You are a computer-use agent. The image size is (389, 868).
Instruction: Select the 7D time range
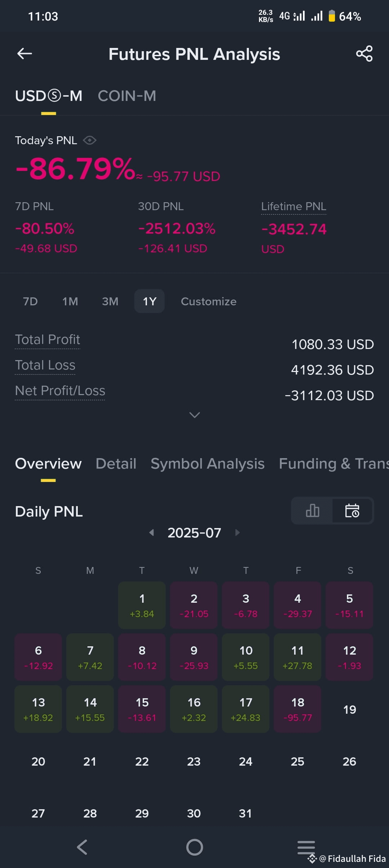[30, 301]
